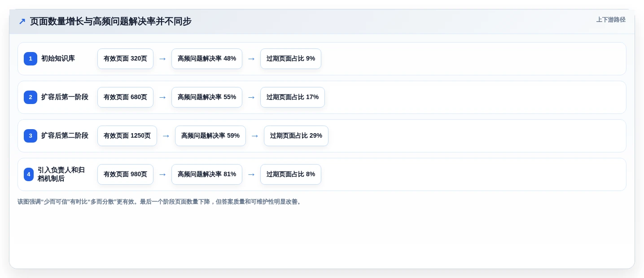Viewport: 644px width, 278px height.
Task: Select the step 3 number badge
Action: 31,136
